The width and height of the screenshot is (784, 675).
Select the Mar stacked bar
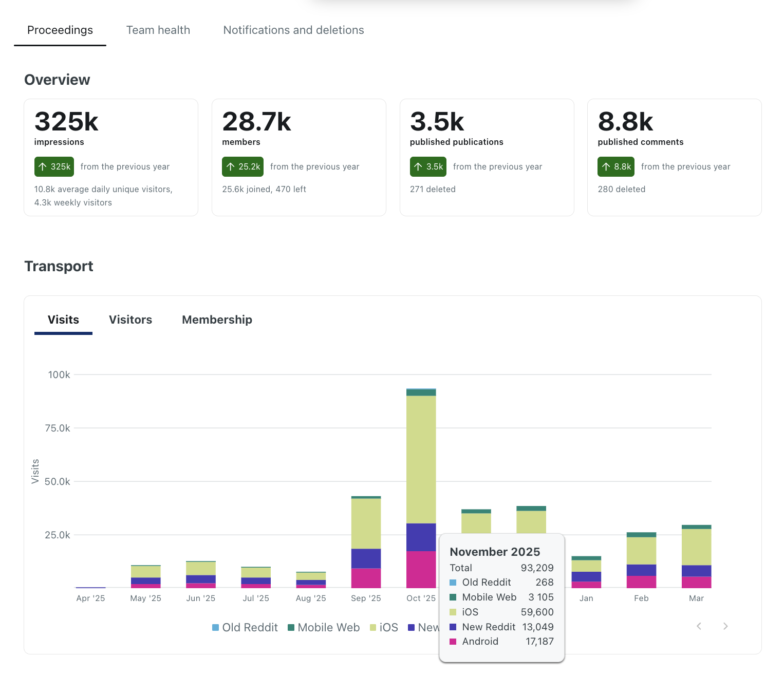[x=696, y=556]
